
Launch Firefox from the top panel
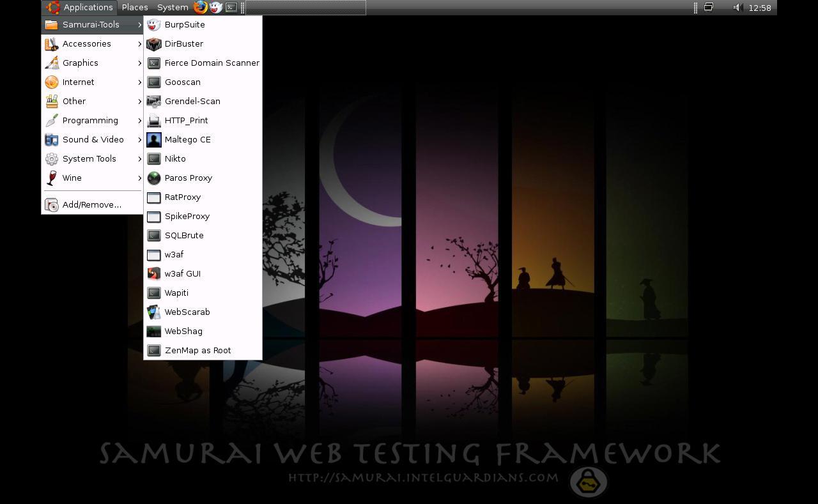click(200, 7)
